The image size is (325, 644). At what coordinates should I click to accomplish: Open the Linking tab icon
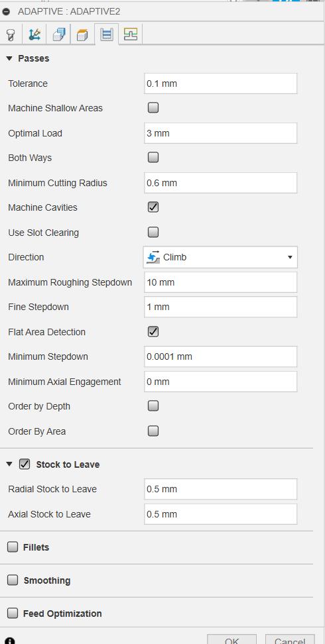point(131,34)
